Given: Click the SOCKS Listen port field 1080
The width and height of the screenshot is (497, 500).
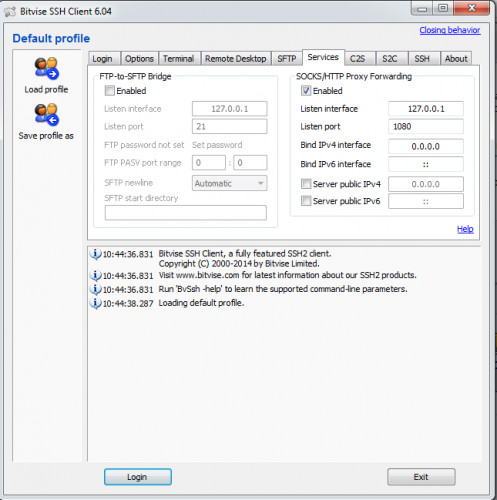Looking at the screenshot, I should [426, 127].
